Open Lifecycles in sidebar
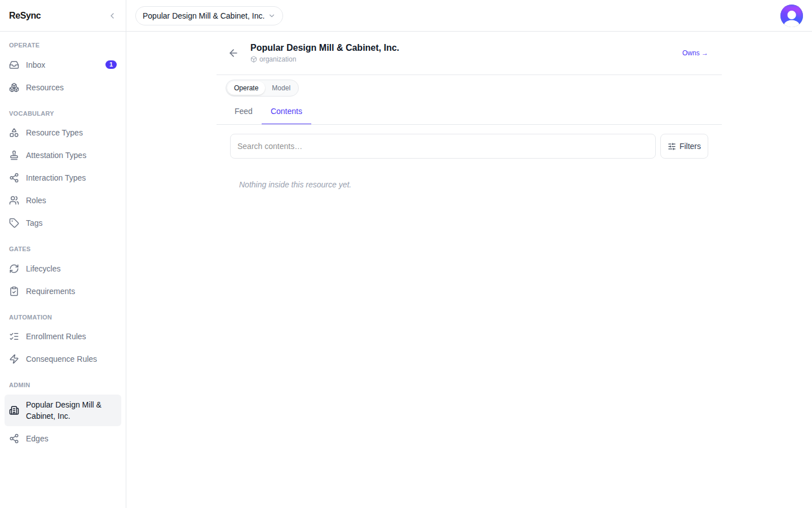This screenshot has width=812, height=508. [x=63, y=269]
